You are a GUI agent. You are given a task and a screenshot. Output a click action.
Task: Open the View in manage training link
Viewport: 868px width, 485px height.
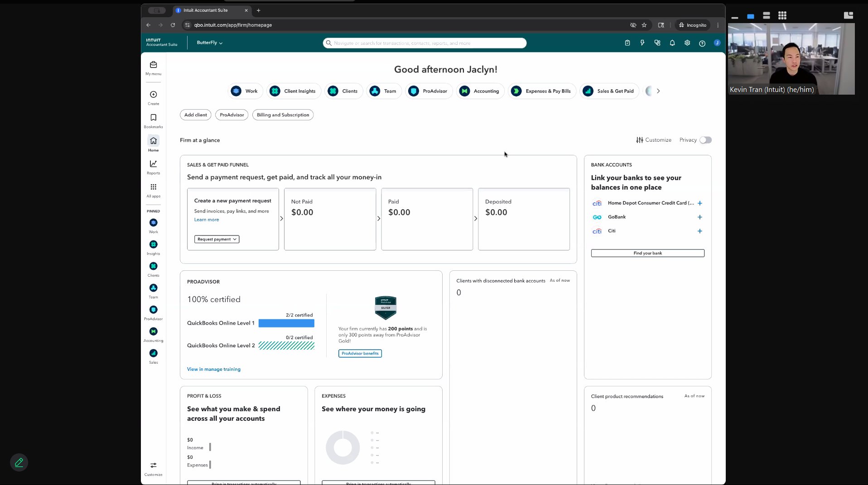(x=214, y=369)
